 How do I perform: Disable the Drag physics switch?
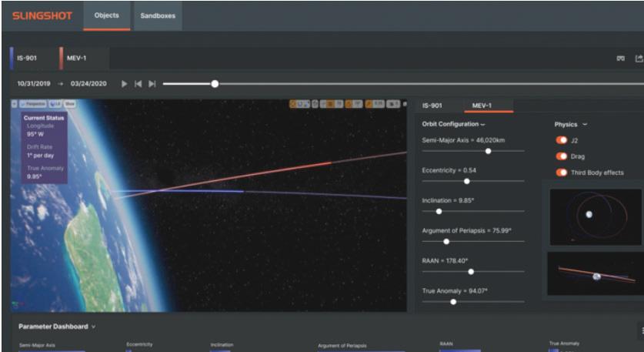point(562,156)
